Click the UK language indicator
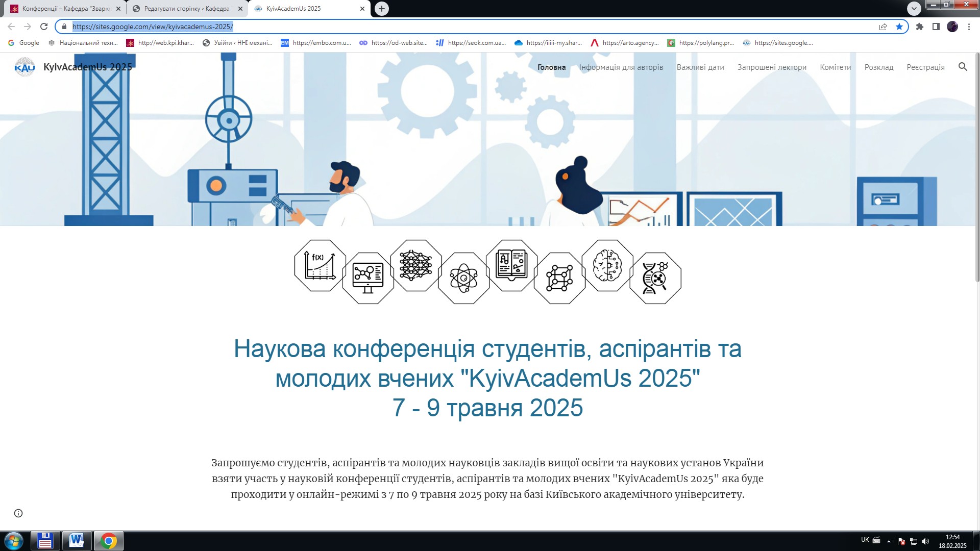Image resolution: width=980 pixels, height=551 pixels. click(865, 540)
